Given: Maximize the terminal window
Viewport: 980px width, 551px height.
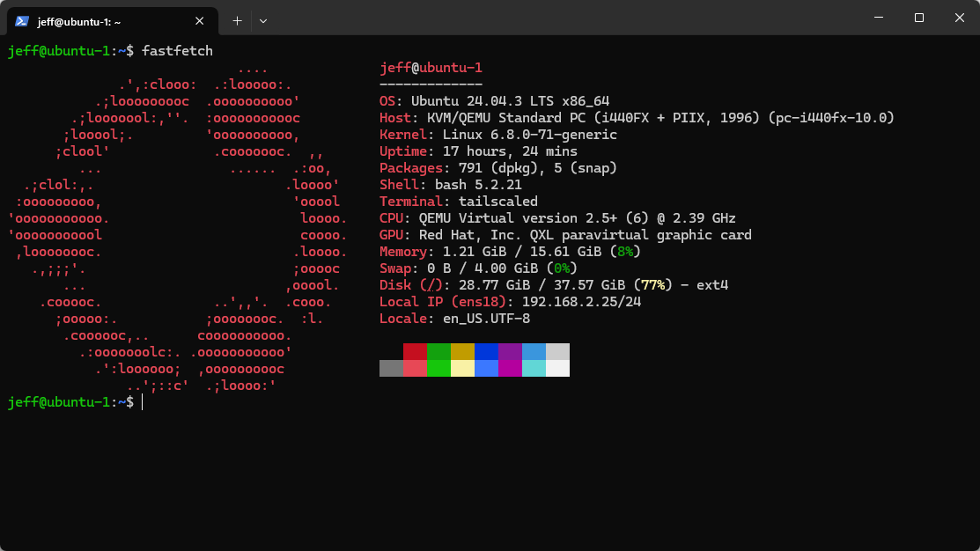Looking at the screenshot, I should (919, 18).
